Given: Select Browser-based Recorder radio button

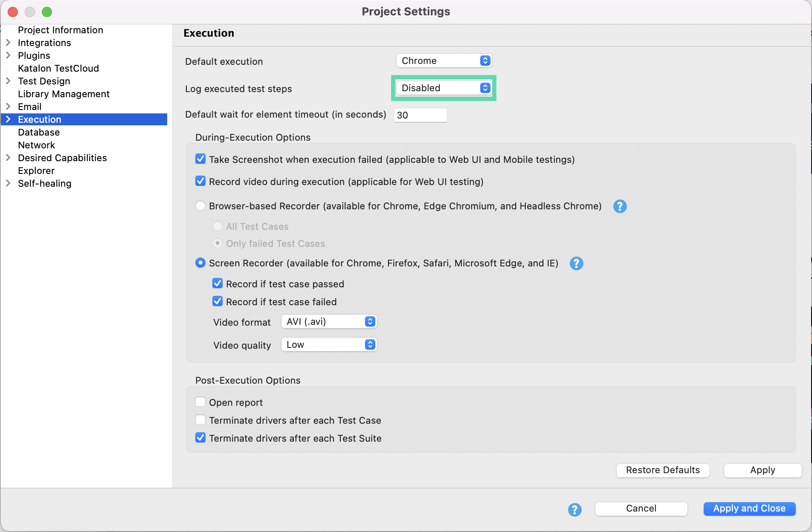Looking at the screenshot, I should 200,206.
